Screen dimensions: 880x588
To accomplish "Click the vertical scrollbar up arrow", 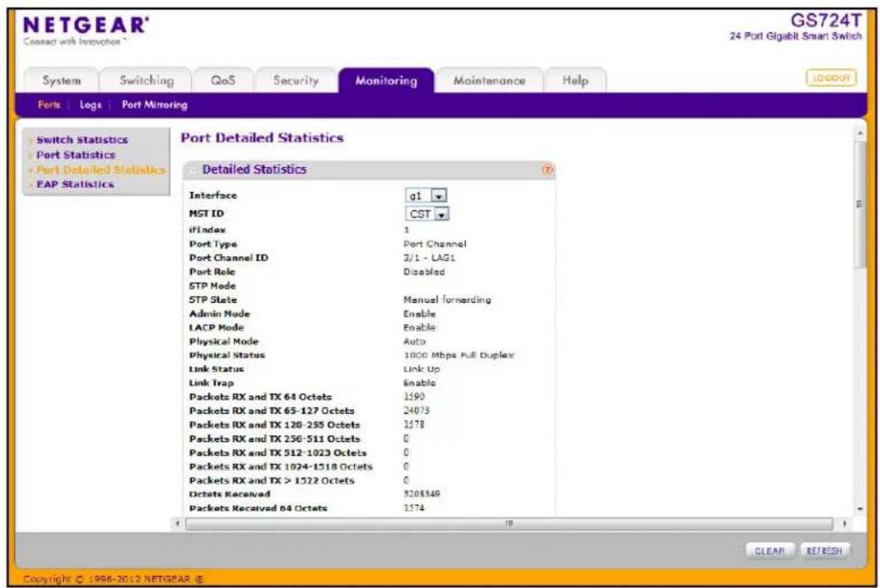I will (x=860, y=133).
